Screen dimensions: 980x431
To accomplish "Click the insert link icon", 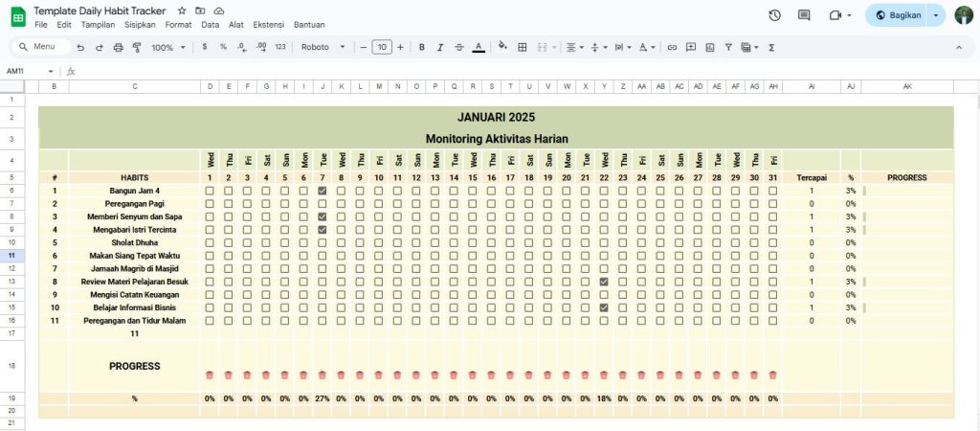I will (x=672, y=47).
